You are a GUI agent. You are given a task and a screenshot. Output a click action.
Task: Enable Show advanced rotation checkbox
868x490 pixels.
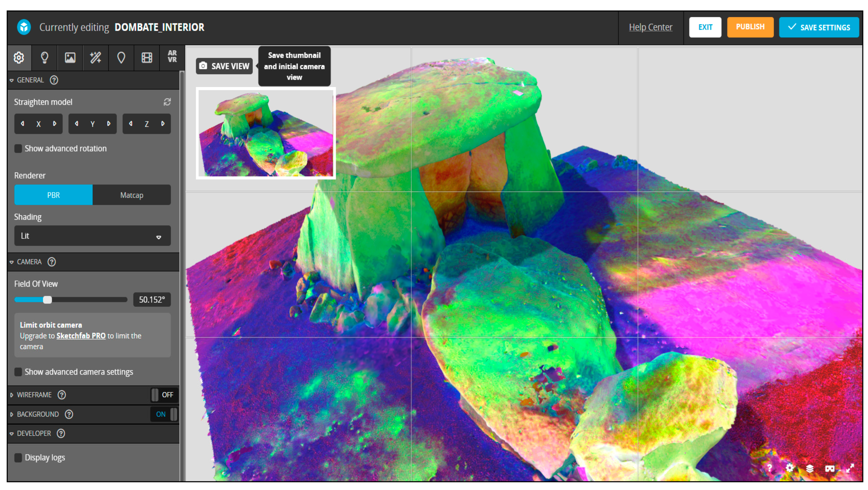(18, 149)
